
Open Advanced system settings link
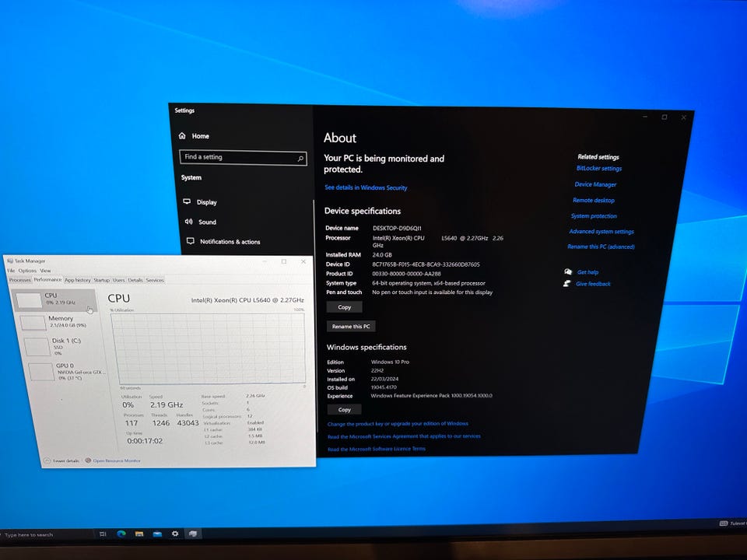(x=601, y=232)
